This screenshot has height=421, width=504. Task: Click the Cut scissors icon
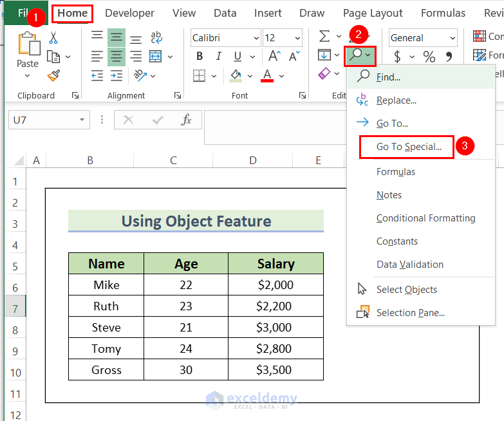point(53,38)
